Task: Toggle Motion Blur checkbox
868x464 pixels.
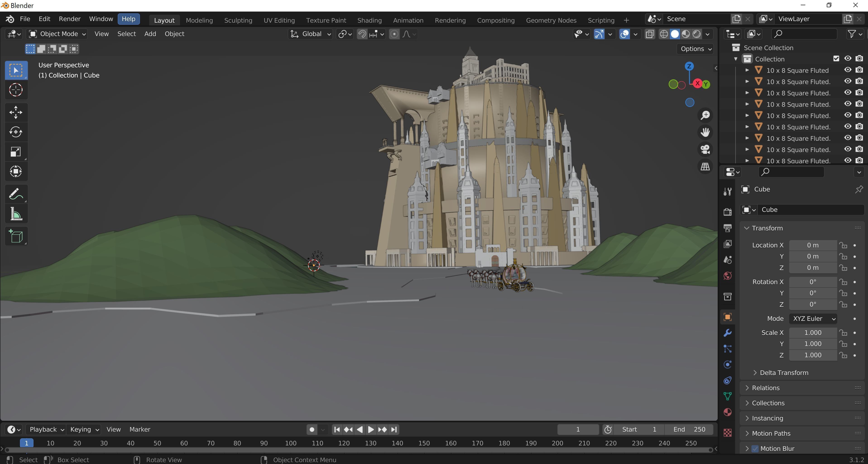Action: [755, 449]
